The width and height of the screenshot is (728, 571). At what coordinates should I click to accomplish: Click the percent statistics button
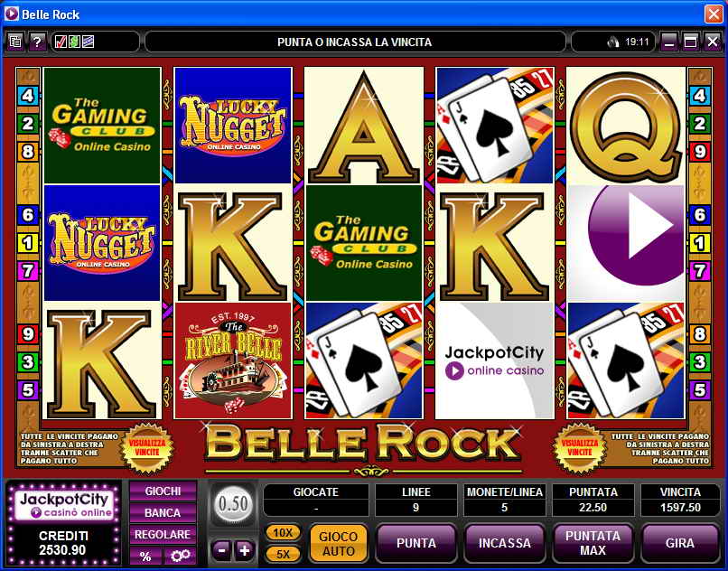click(145, 556)
